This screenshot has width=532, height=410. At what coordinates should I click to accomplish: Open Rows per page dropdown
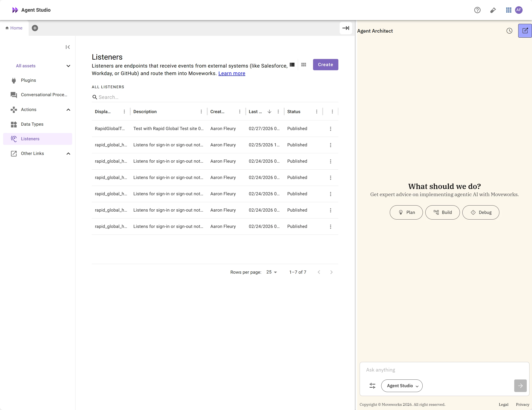point(272,272)
